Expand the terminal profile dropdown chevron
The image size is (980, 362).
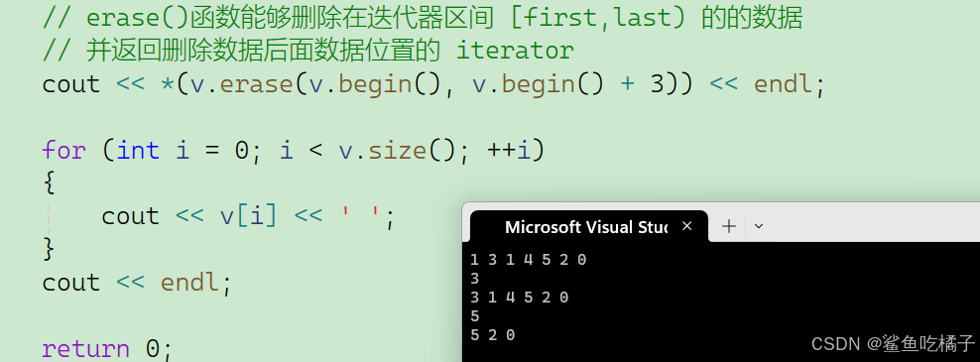coord(759,226)
